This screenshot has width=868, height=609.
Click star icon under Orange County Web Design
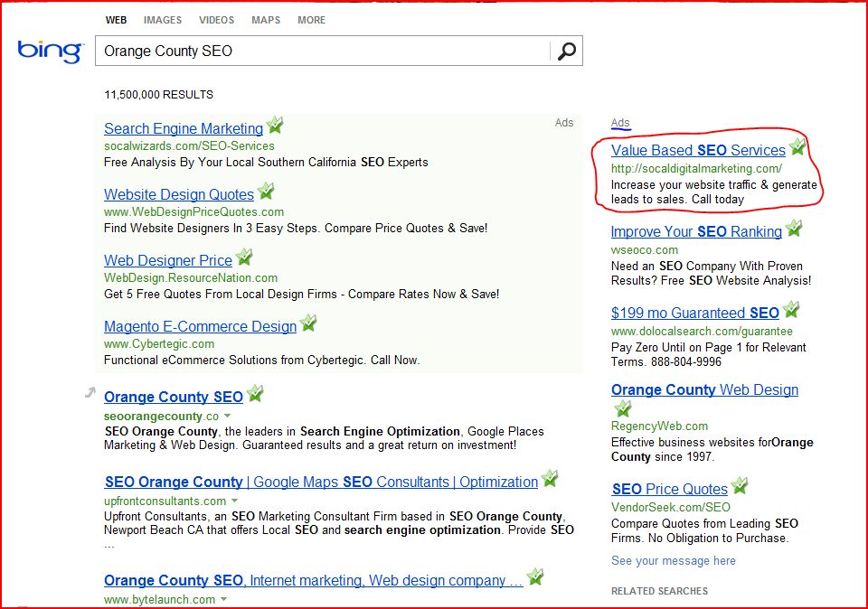[x=623, y=409]
